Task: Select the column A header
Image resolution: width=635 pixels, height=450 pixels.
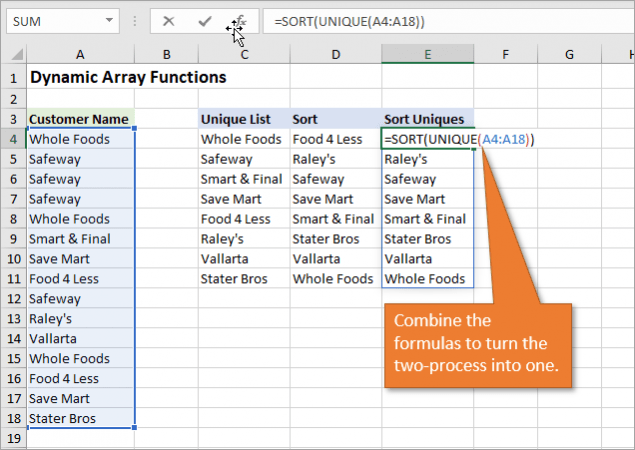Action: tap(79, 53)
